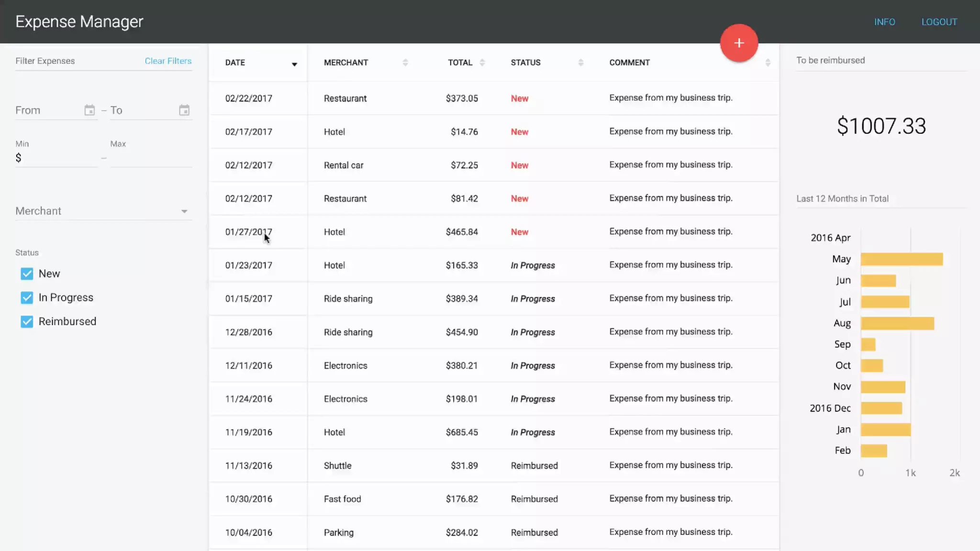This screenshot has width=980, height=551.
Task: Uncheck the In Progress status checkbox
Action: pos(27,298)
